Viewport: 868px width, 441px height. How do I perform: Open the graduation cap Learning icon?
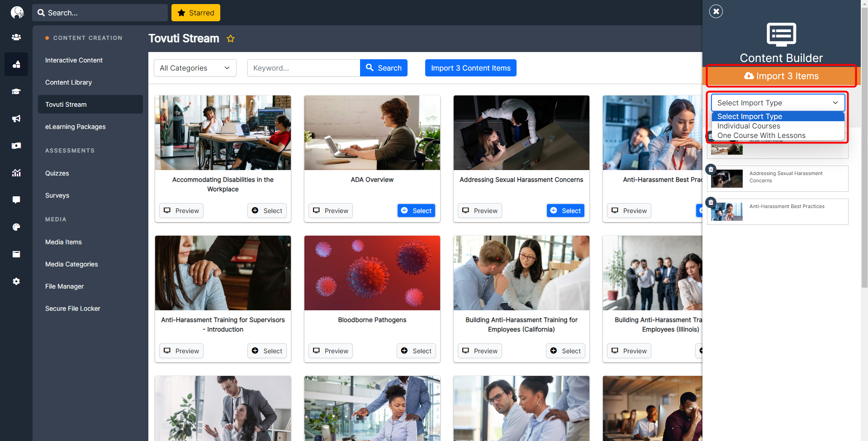coord(16,91)
